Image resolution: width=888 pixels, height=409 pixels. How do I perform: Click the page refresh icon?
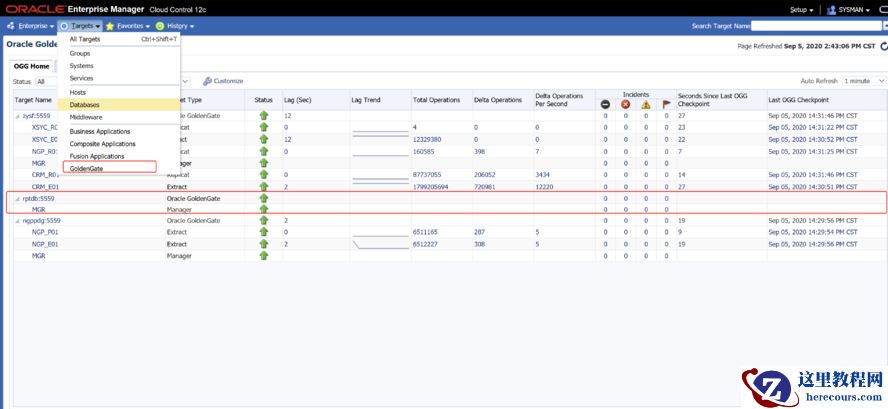(x=882, y=46)
